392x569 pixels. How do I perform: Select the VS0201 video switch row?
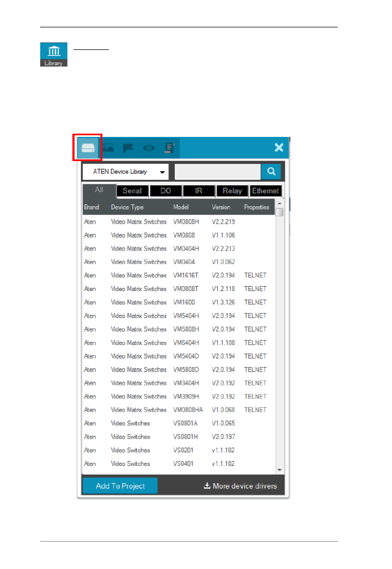[x=179, y=450]
